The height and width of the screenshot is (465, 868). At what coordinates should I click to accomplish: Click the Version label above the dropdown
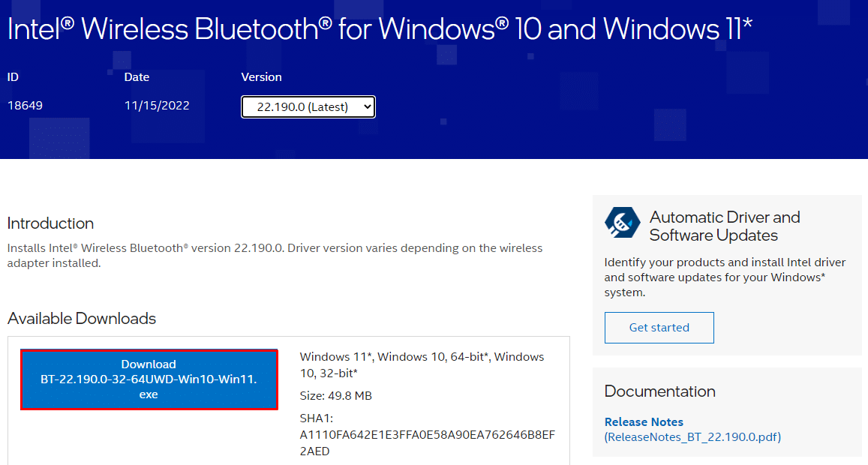click(x=261, y=77)
